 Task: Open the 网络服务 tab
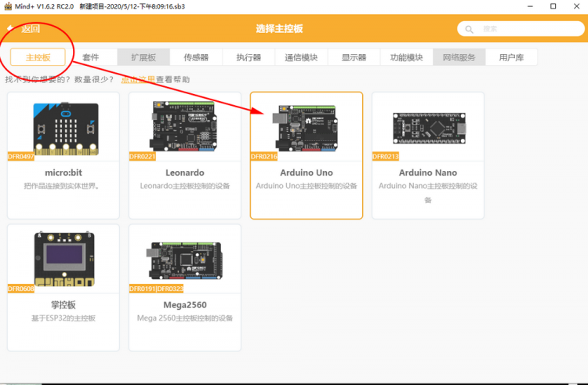pyautogui.click(x=459, y=57)
